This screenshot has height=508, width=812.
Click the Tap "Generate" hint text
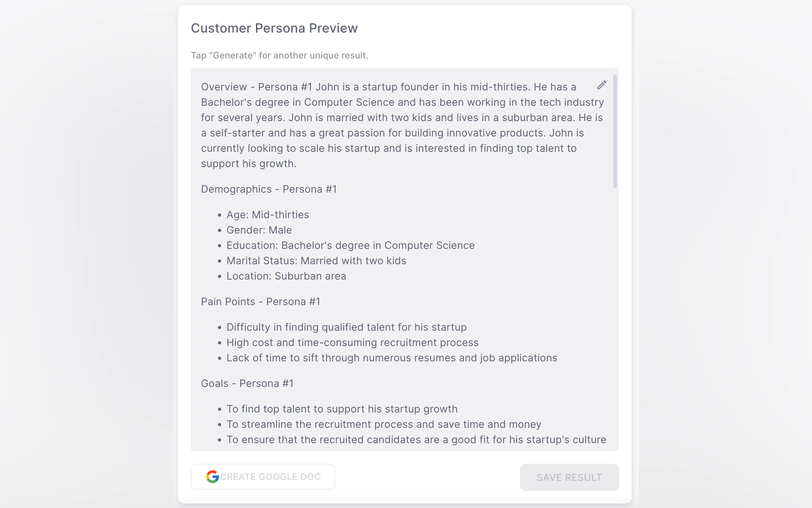[279, 55]
